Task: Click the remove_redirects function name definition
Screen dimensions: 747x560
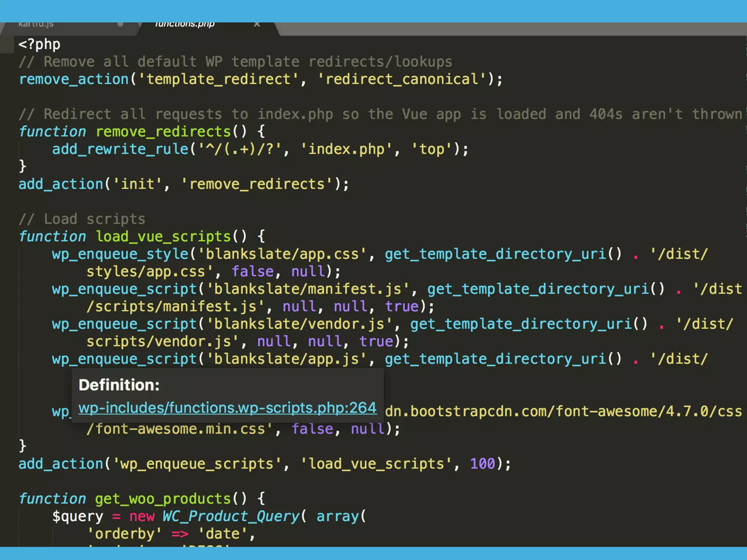Action: click(163, 132)
